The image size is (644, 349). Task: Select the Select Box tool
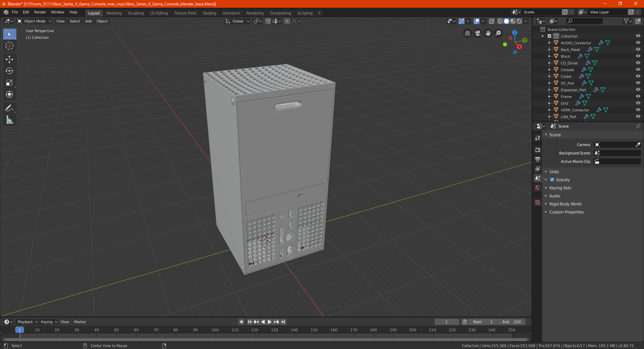(9, 34)
